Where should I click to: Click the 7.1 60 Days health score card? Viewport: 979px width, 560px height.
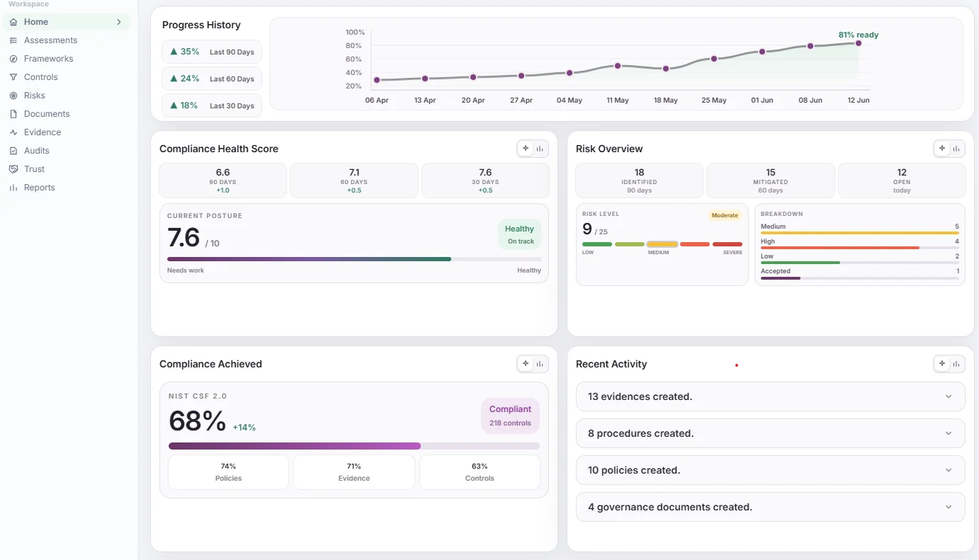pos(354,181)
